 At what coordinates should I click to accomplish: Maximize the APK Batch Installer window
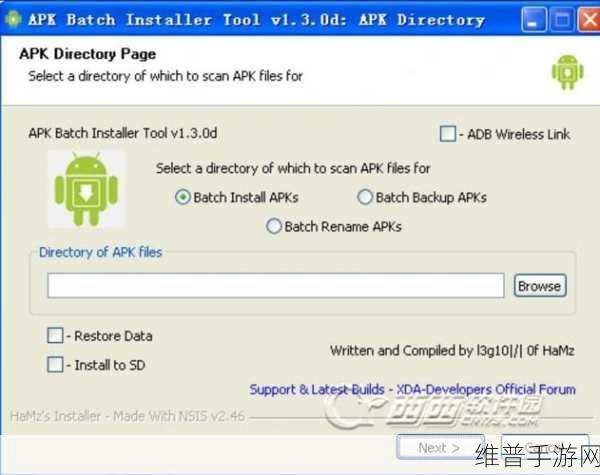(561, 20)
